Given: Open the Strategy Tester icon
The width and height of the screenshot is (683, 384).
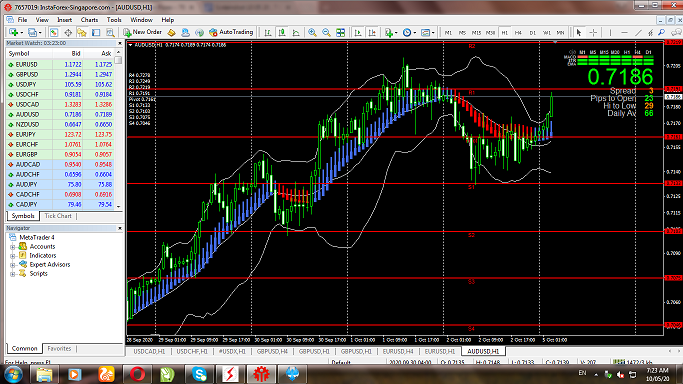Looking at the screenshot, I should (x=110, y=32).
